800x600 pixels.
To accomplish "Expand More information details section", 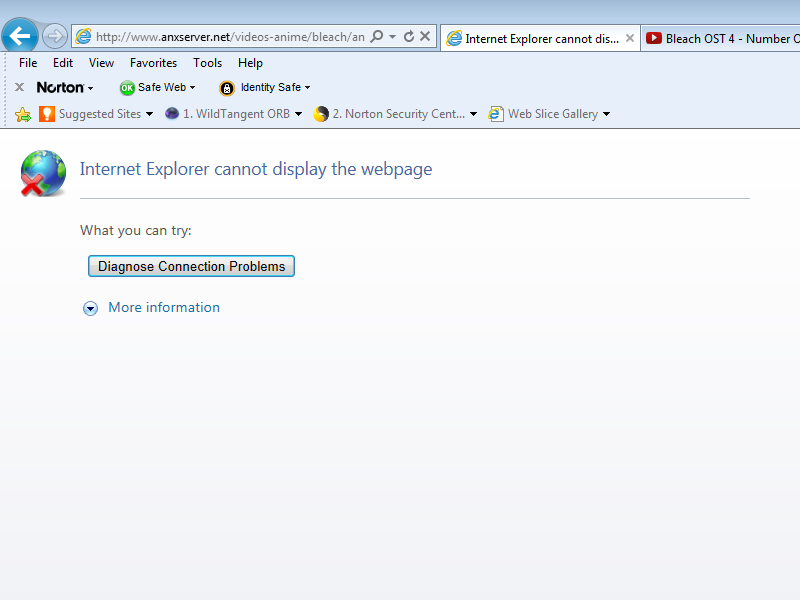I will (x=91, y=308).
